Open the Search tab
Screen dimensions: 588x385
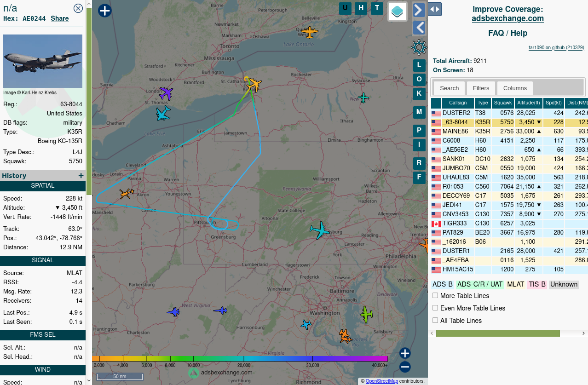pyautogui.click(x=449, y=88)
